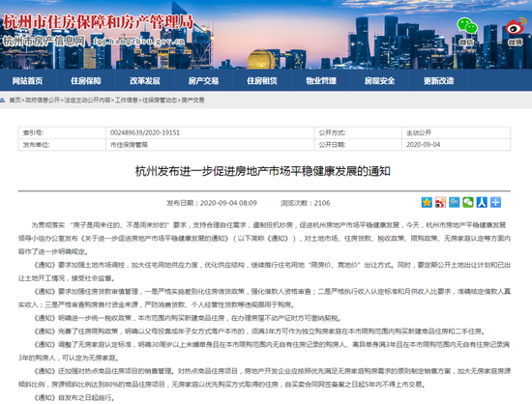Image resolution: width=532 pixels, height=404 pixels.
Task: Share the article to Sina Weibo
Action: [440, 202]
